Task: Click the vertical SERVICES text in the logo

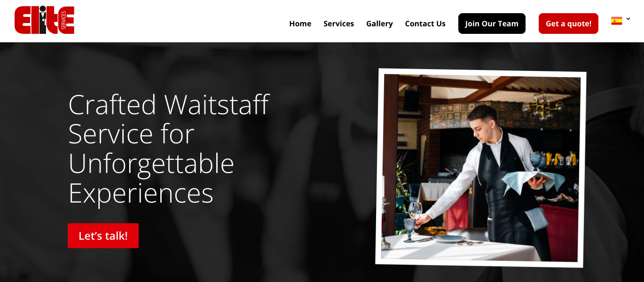Action: pos(63,20)
